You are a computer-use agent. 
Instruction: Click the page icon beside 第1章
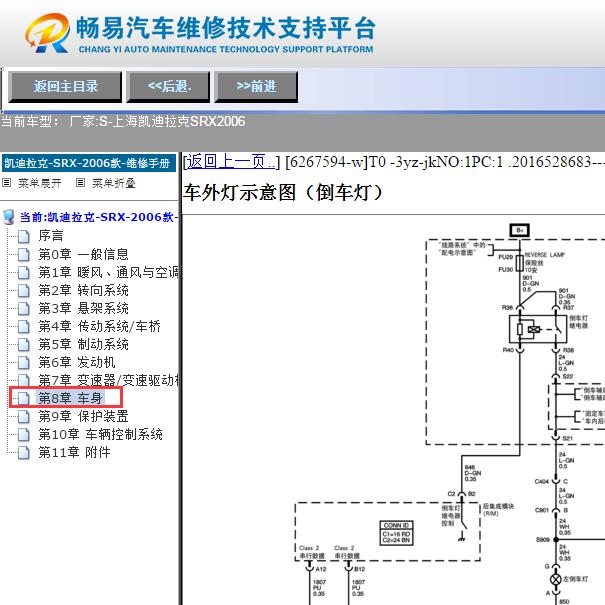24,273
